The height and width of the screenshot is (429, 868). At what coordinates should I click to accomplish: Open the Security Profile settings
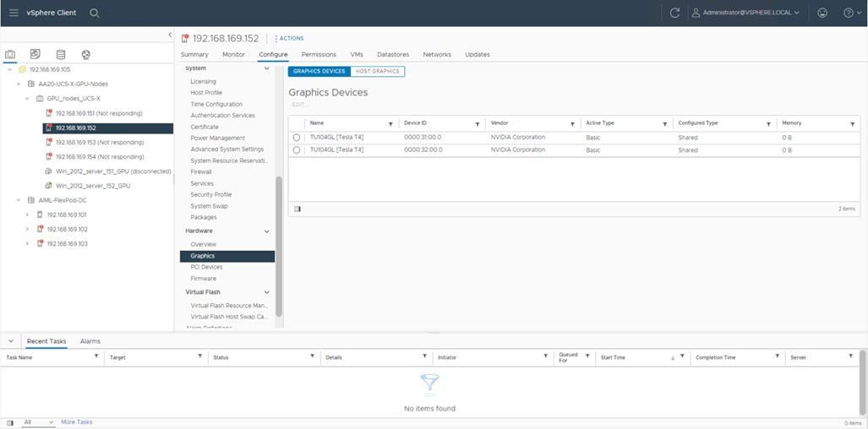click(211, 194)
